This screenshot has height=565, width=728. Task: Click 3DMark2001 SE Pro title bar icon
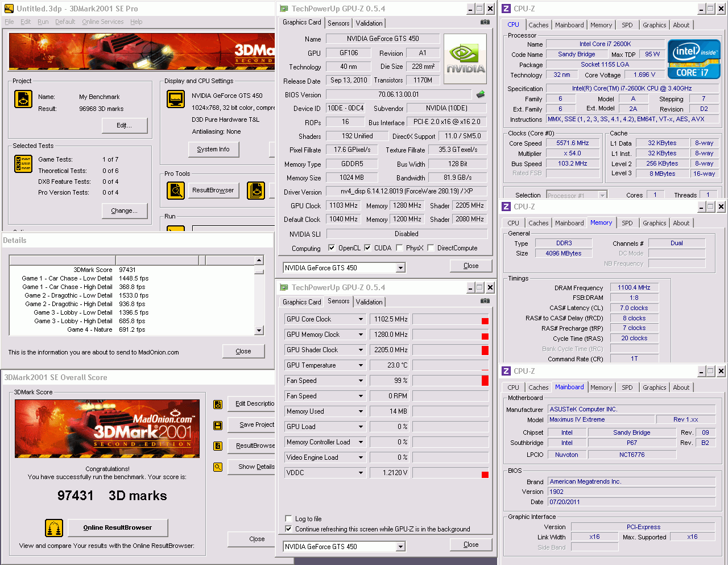[x=9, y=9]
